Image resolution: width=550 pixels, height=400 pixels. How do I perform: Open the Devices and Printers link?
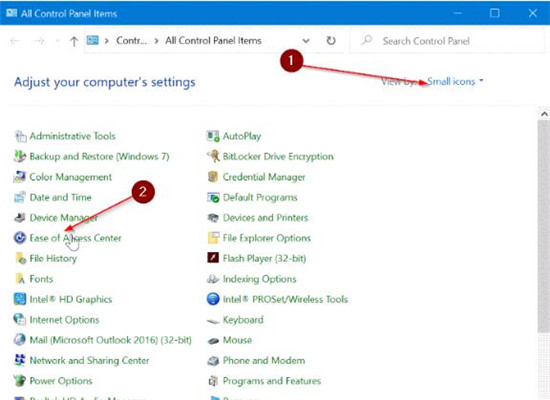coord(266,218)
